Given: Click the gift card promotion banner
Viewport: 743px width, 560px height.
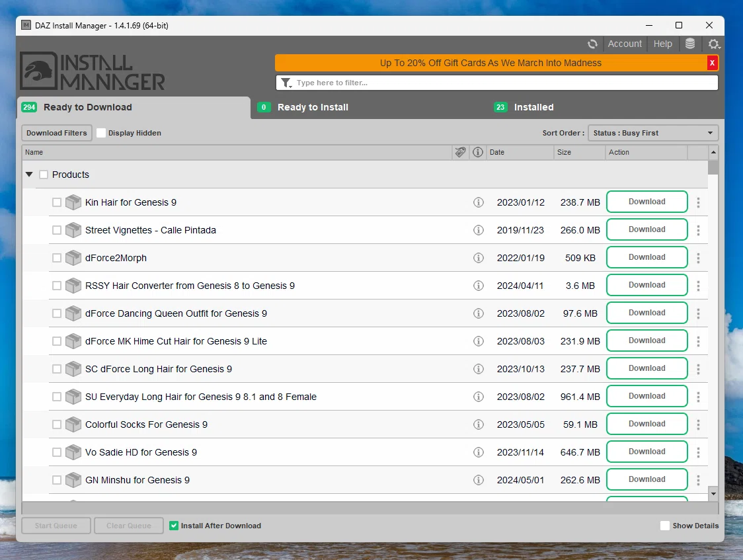Looking at the screenshot, I should (x=490, y=63).
